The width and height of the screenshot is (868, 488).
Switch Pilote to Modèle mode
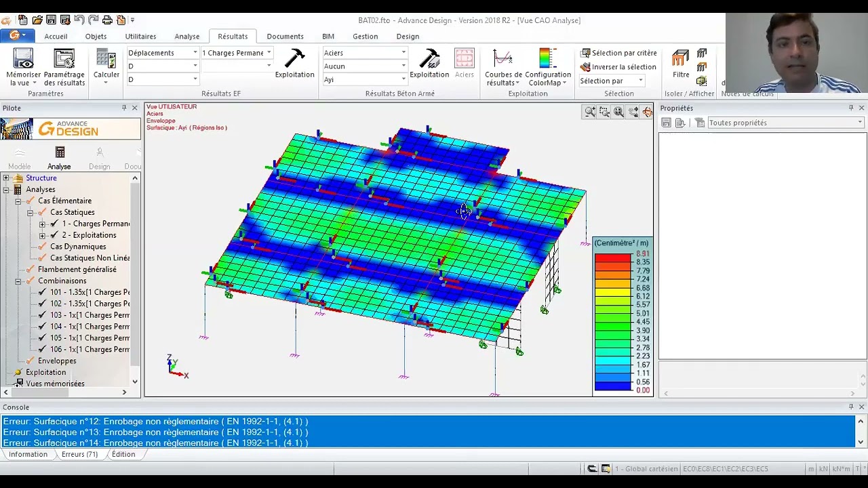pos(19,158)
